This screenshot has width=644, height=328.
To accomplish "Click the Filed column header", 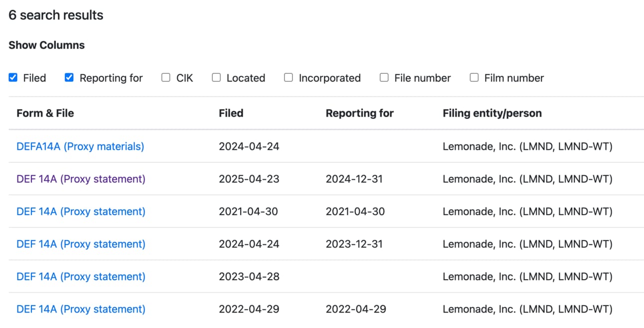I will (x=231, y=113).
